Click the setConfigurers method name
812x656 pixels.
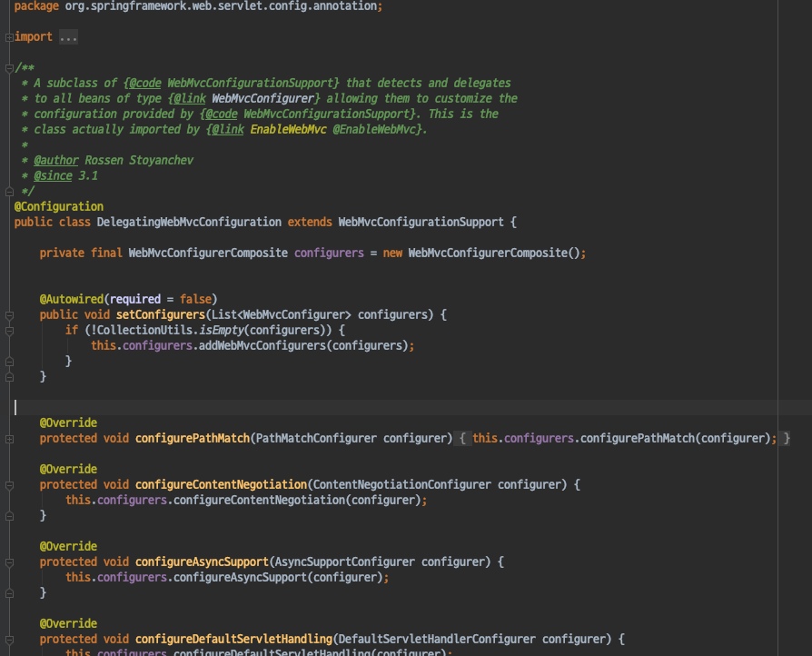[161, 315]
